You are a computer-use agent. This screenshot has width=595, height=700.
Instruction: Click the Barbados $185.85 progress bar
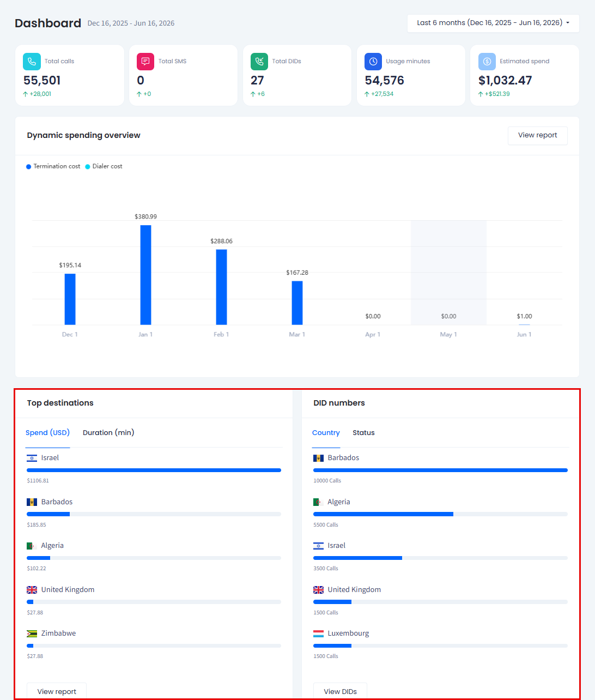pyautogui.click(x=154, y=514)
